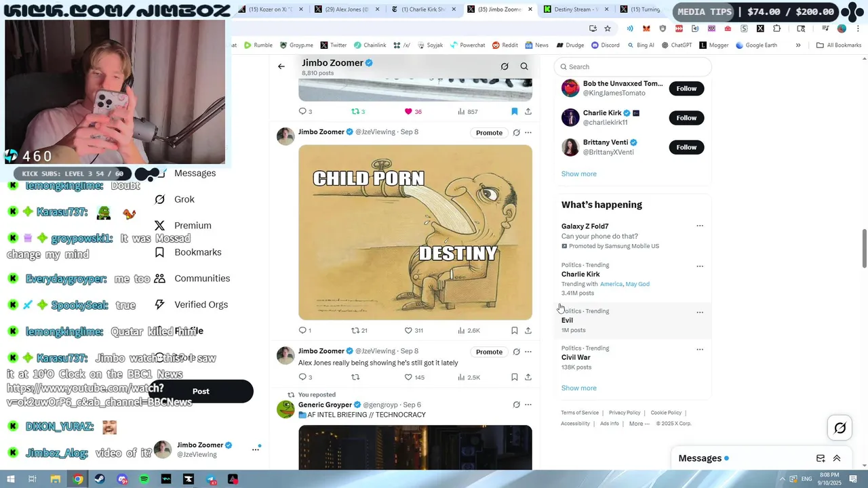Remove bookmark on post with 857 views
Viewport: 868px width, 488px height.
pyautogui.click(x=515, y=112)
